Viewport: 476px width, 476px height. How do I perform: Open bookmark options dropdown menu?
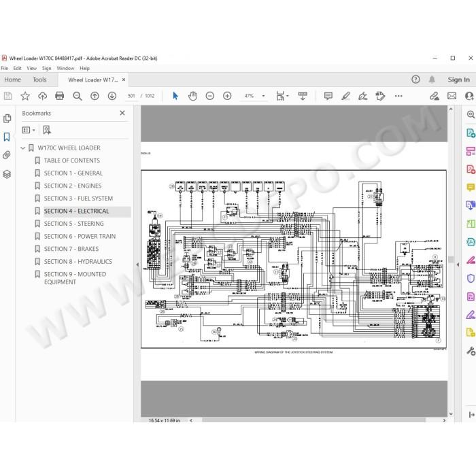[x=29, y=131]
